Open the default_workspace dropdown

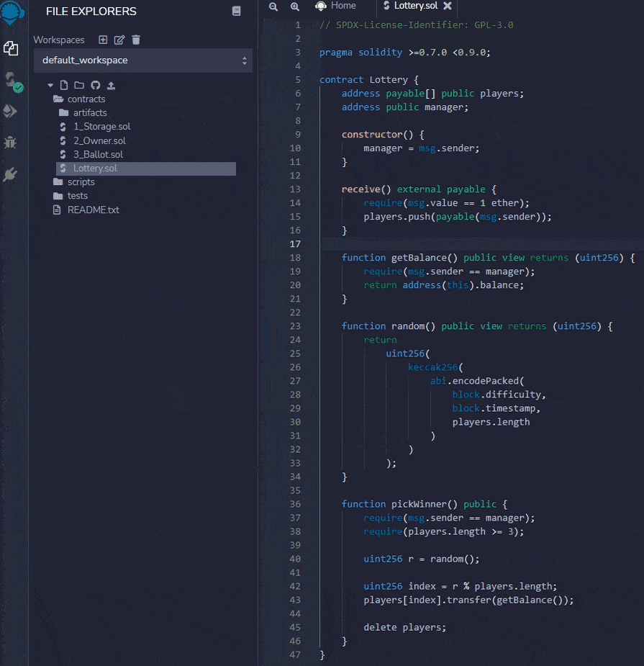tap(143, 60)
